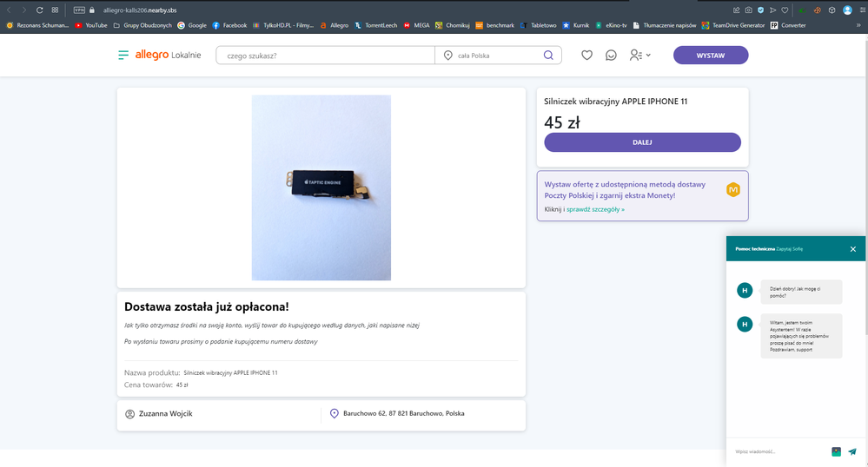Open the Kurnik bookmark
The height and width of the screenshot is (467, 868).
(576, 25)
